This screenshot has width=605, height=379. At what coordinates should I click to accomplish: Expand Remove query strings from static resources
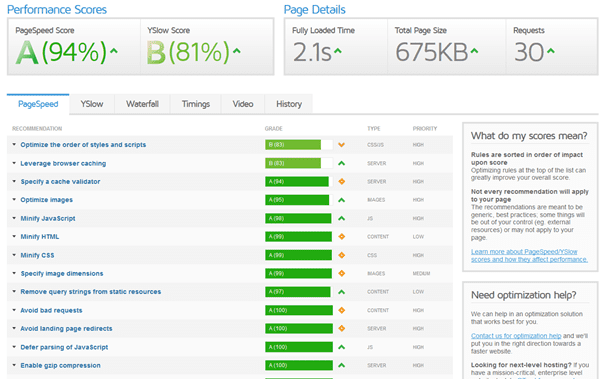click(14, 291)
